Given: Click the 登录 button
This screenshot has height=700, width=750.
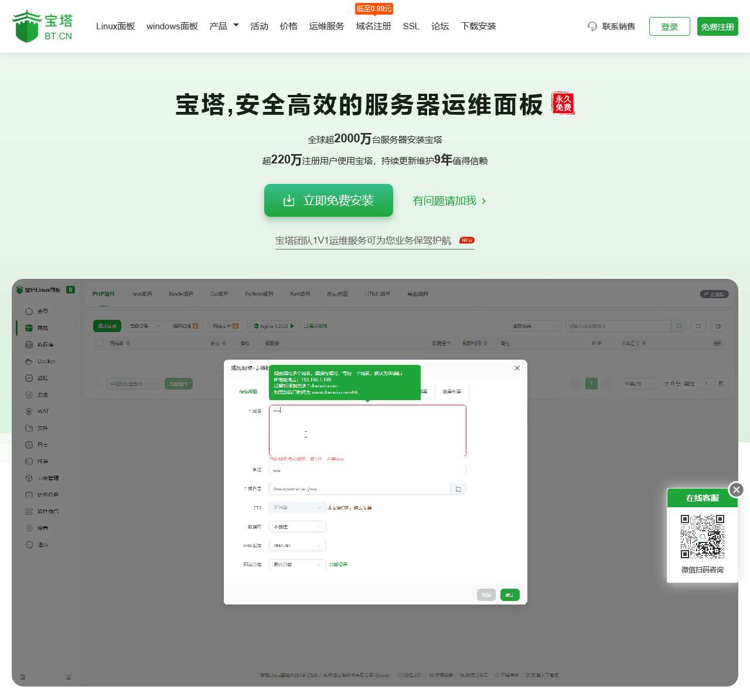Looking at the screenshot, I should click(x=670, y=26).
